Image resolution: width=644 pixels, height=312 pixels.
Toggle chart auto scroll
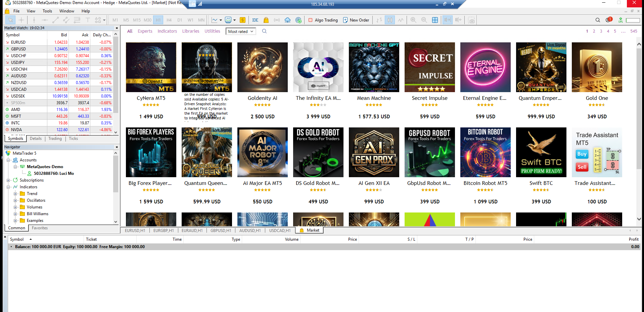click(448, 20)
